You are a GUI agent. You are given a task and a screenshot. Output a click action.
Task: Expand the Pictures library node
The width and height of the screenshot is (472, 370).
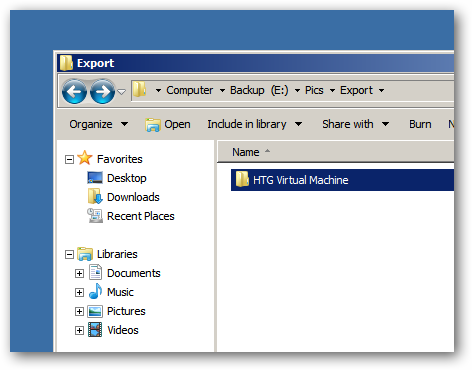click(79, 312)
